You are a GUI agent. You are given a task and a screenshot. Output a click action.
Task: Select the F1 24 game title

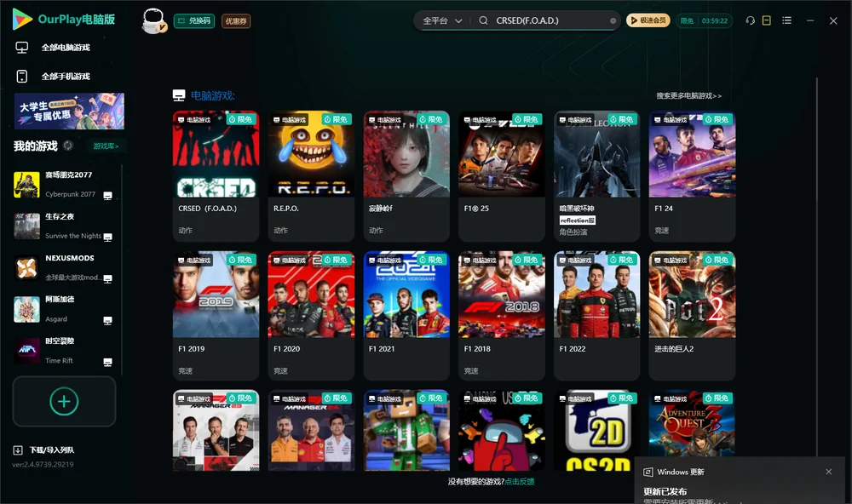point(664,209)
